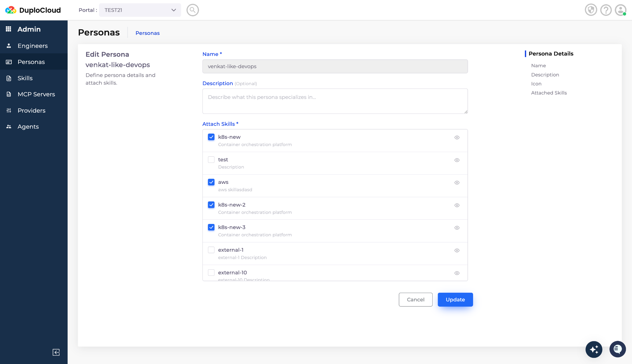Go to Skills in sidebar

[x=25, y=78]
